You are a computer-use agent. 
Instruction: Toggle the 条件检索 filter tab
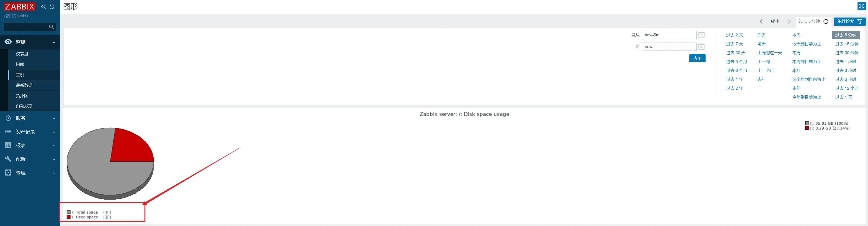click(849, 22)
